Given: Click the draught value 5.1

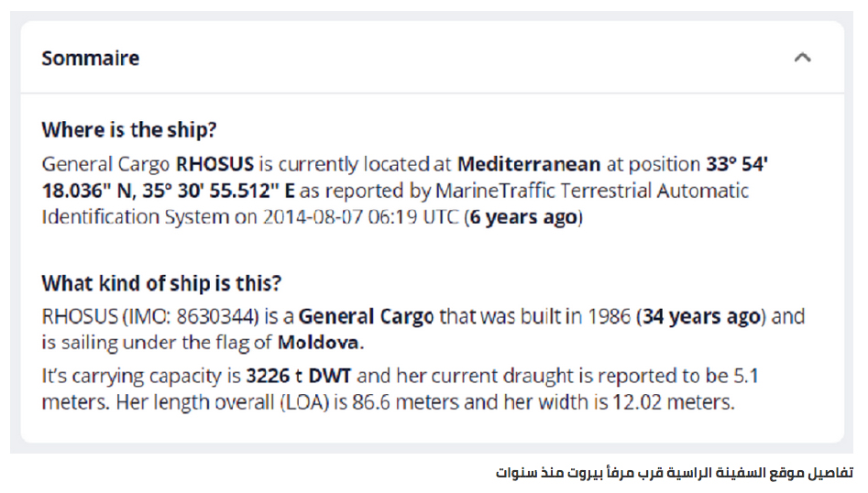Looking at the screenshot, I should tap(746, 376).
